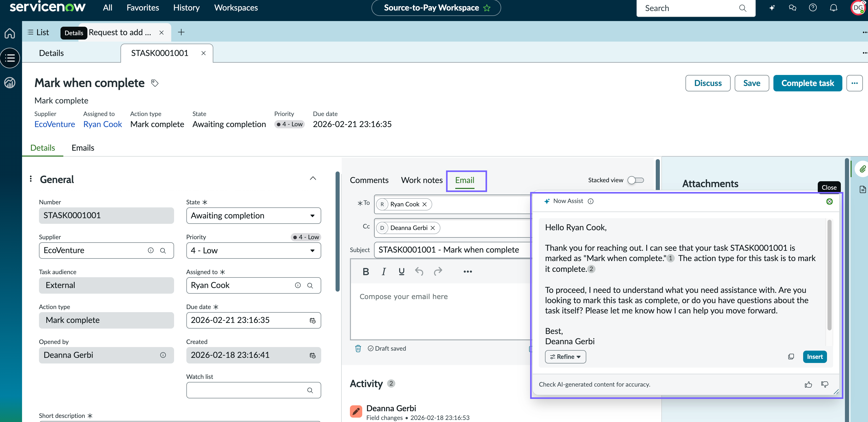Screen dimensions: 868x422
Task: Click the Bold formatting icon
Action: click(x=366, y=272)
